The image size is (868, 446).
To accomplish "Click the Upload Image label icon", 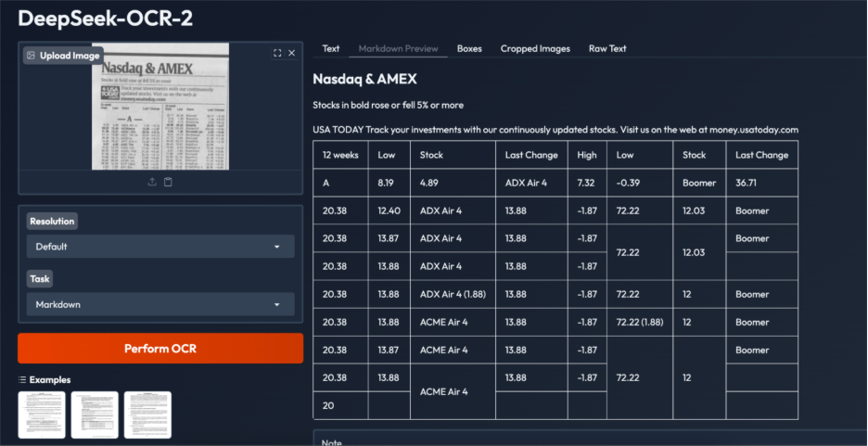I will (x=31, y=56).
